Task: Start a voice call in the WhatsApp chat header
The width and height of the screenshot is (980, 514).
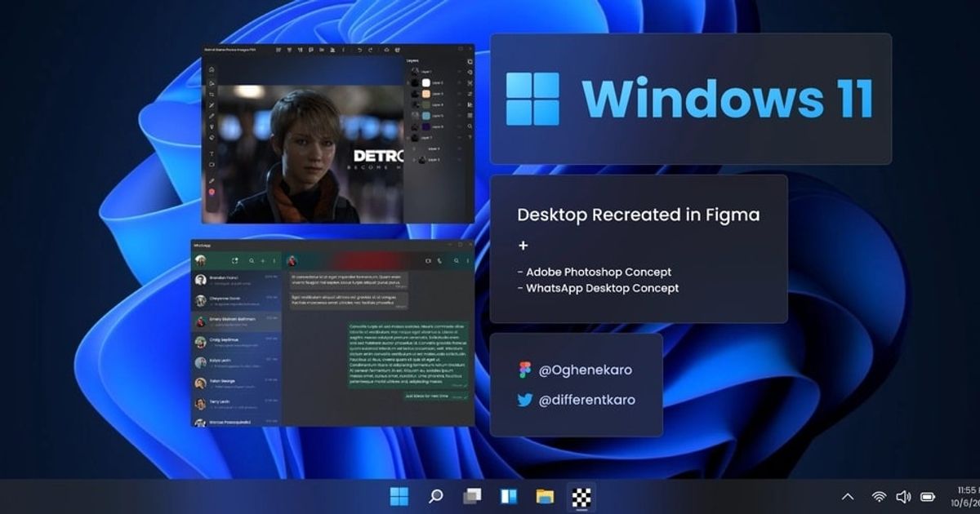Action: point(439,260)
